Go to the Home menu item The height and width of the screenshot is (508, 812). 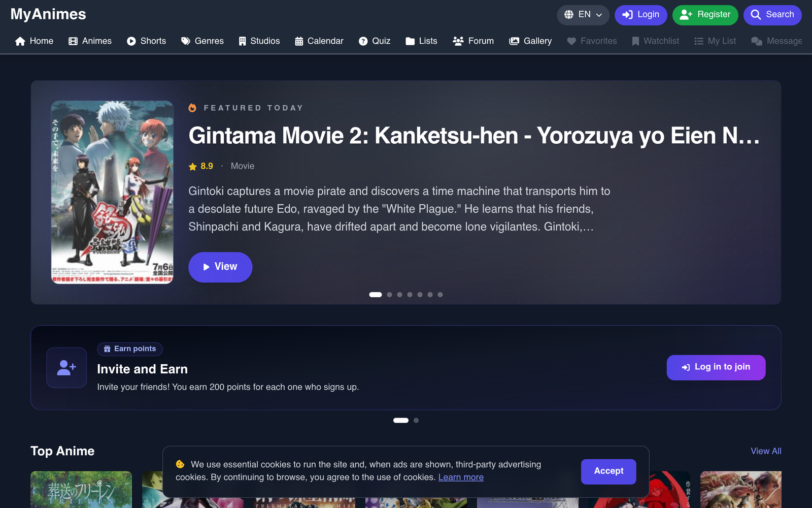click(34, 41)
